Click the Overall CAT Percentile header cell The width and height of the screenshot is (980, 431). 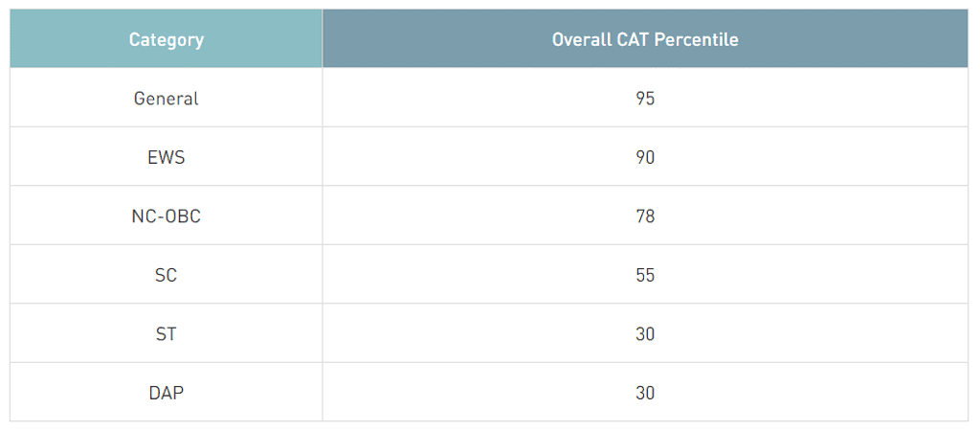pyautogui.click(x=645, y=39)
